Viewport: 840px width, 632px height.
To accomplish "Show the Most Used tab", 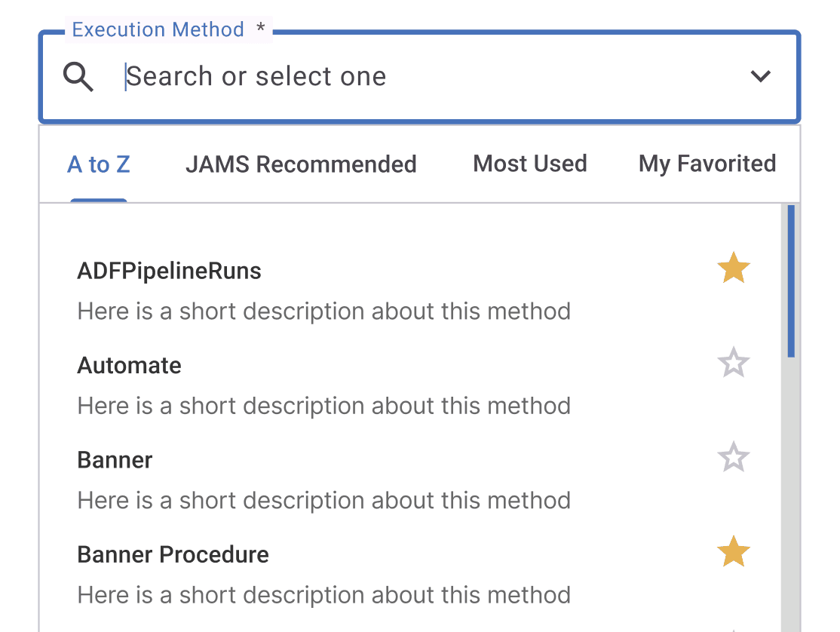I will (529, 164).
